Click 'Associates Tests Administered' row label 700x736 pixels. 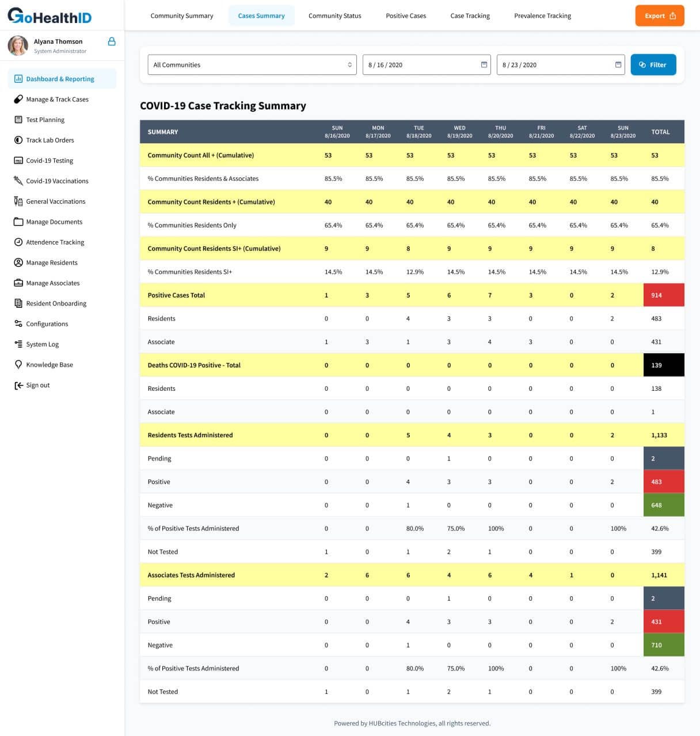pos(191,575)
